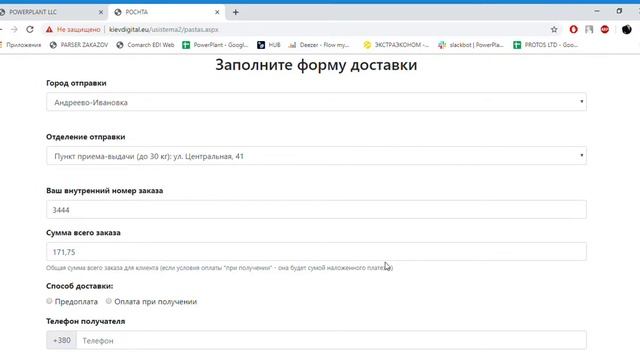The image size is (640, 360).
Task: Reload the page with the refresh icon
Action: (x=30, y=29)
